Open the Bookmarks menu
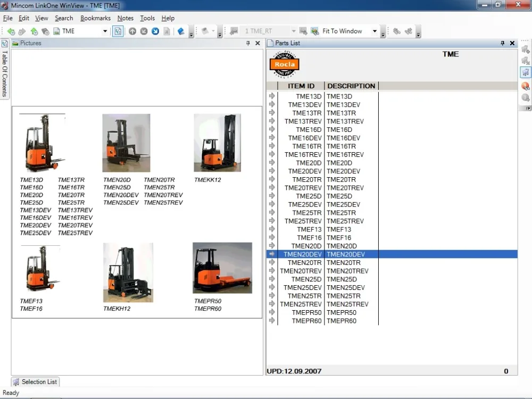 [95, 18]
